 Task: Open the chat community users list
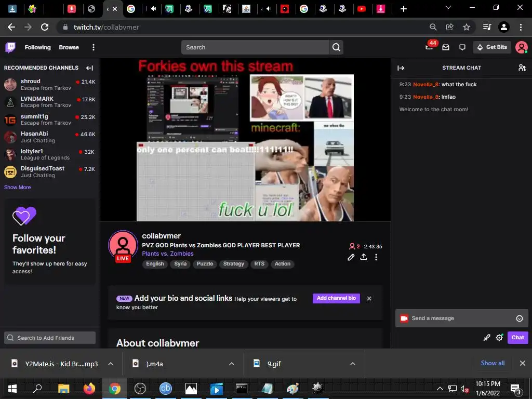522,68
